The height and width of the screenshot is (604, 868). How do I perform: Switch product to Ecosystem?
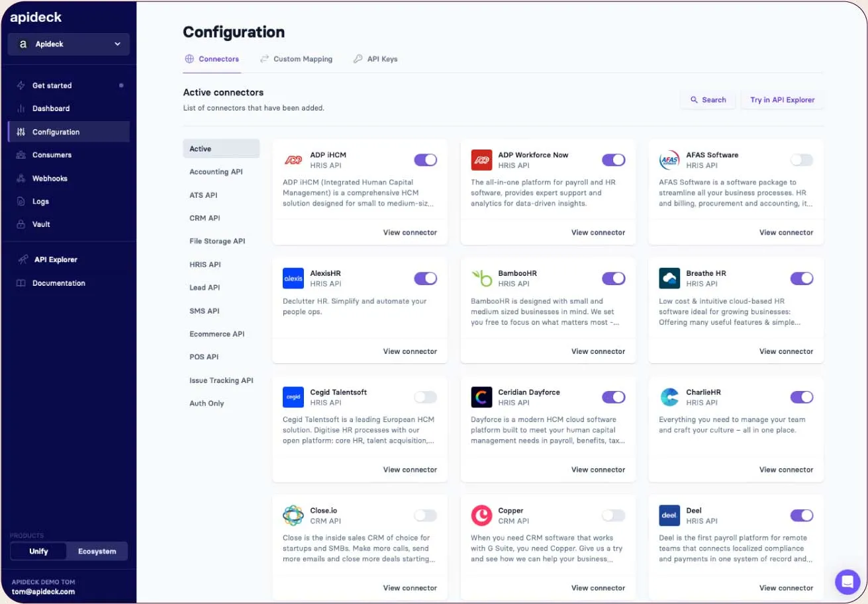pyautogui.click(x=97, y=551)
